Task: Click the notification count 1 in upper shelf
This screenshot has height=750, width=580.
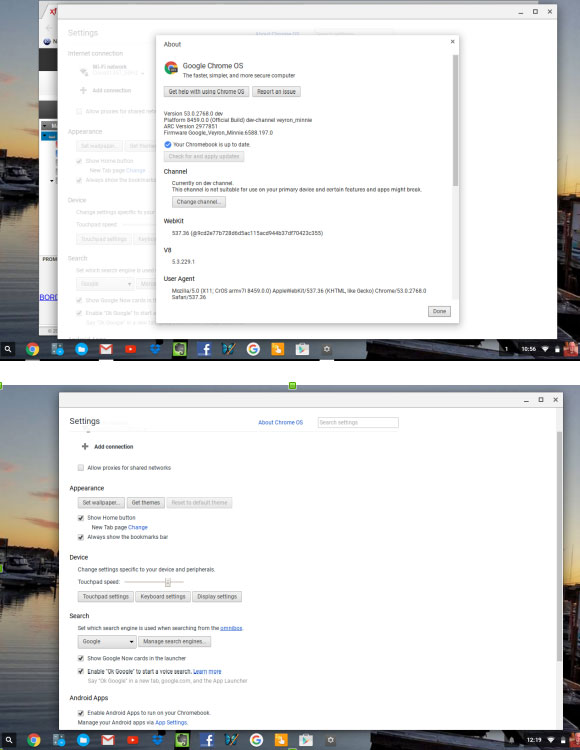Action: [x=506, y=349]
